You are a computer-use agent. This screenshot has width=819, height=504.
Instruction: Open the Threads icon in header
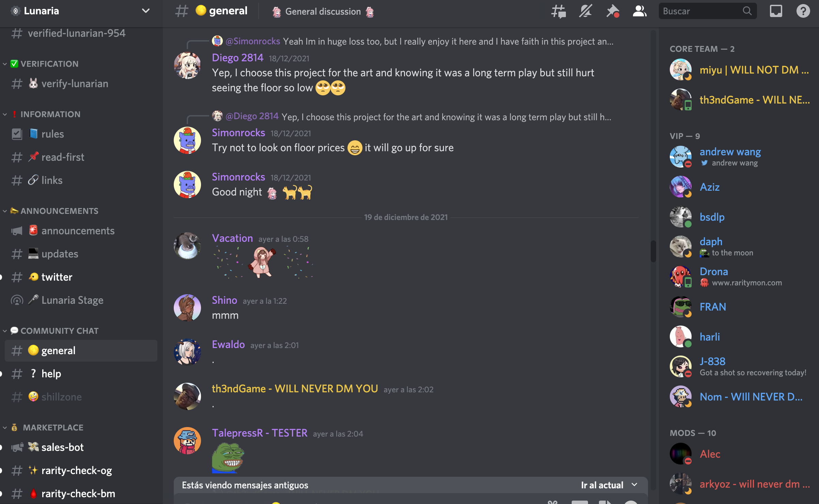pos(559,11)
